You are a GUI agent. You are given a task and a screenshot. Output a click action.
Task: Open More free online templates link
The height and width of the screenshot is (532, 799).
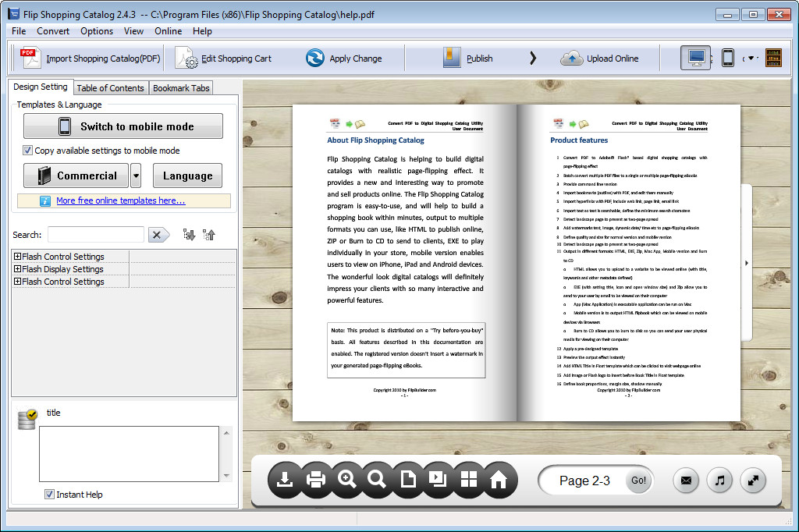[x=121, y=200]
